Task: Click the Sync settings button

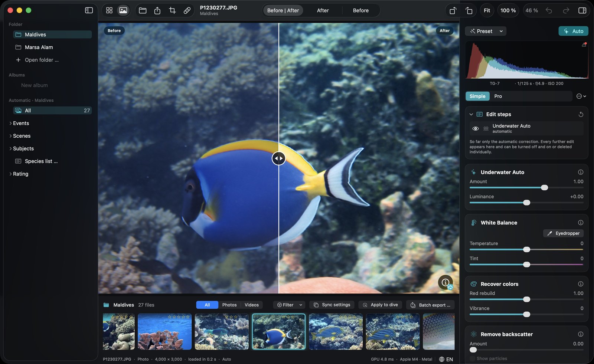Action: (332, 305)
